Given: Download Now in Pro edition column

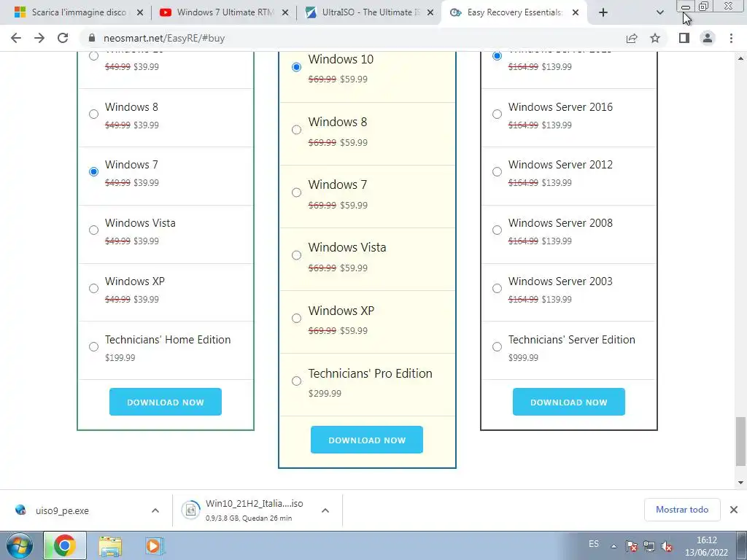Looking at the screenshot, I should 367,440.
